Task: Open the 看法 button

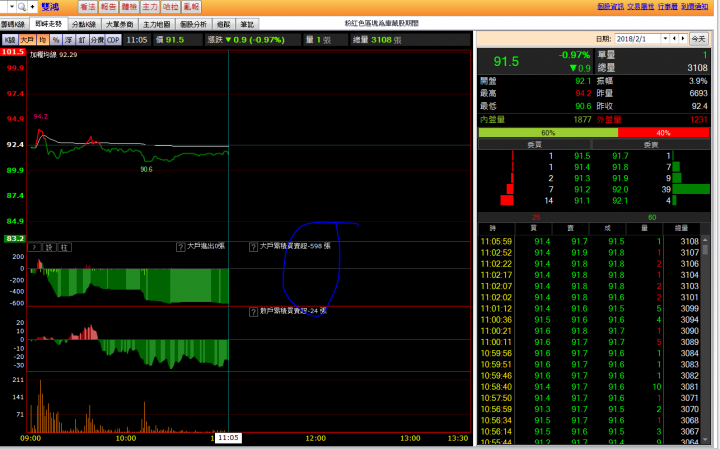Action: pyautogui.click(x=88, y=7)
